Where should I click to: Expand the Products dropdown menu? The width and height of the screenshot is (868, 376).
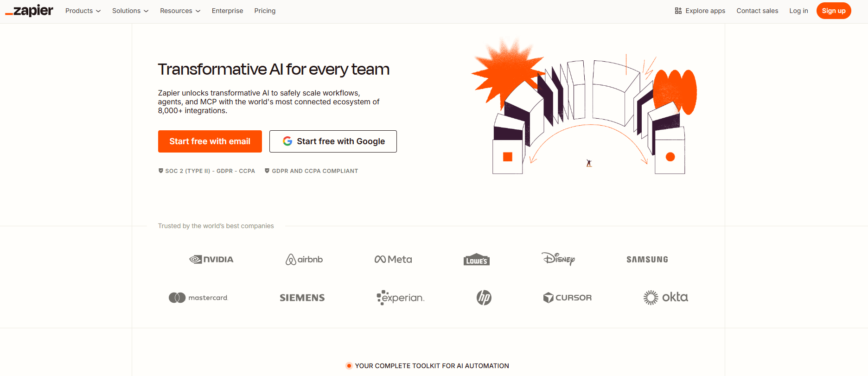point(83,11)
